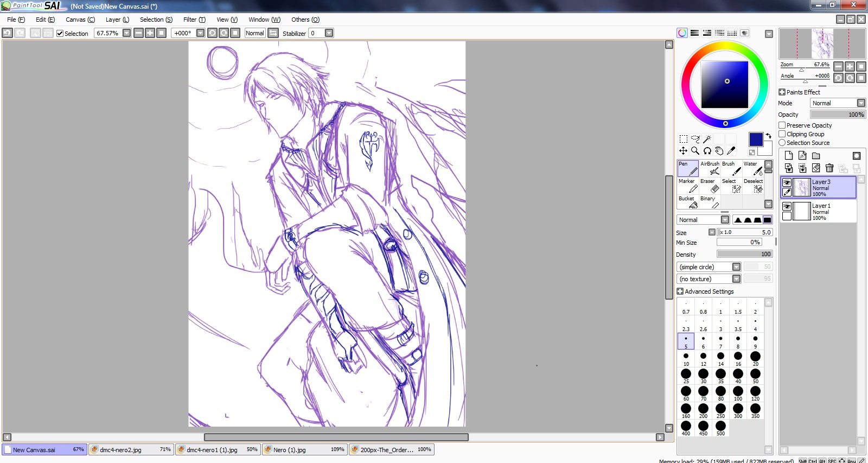Enable Preserve Opacity
The height and width of the screenshot is (463, 868).
(x=782, y=125)
